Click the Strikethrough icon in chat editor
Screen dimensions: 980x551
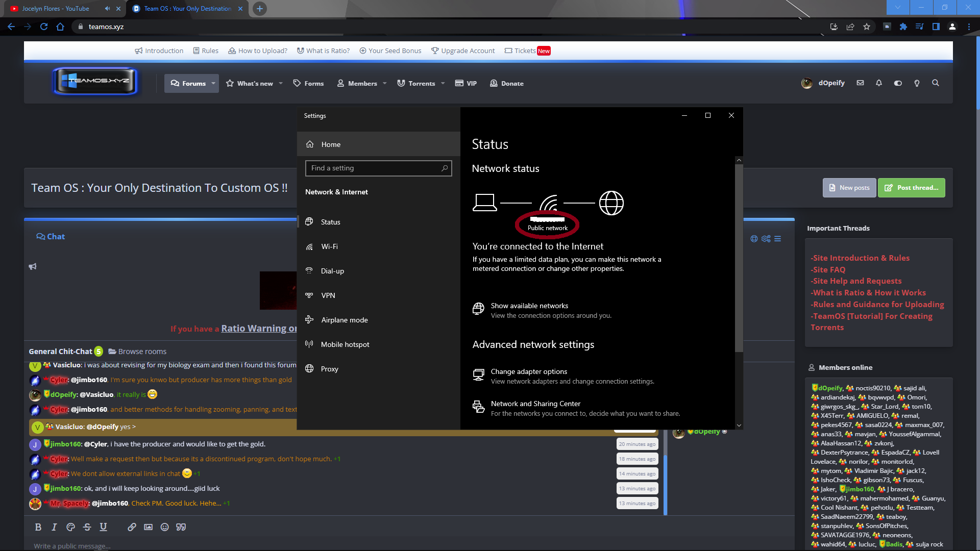coord(87,527)
